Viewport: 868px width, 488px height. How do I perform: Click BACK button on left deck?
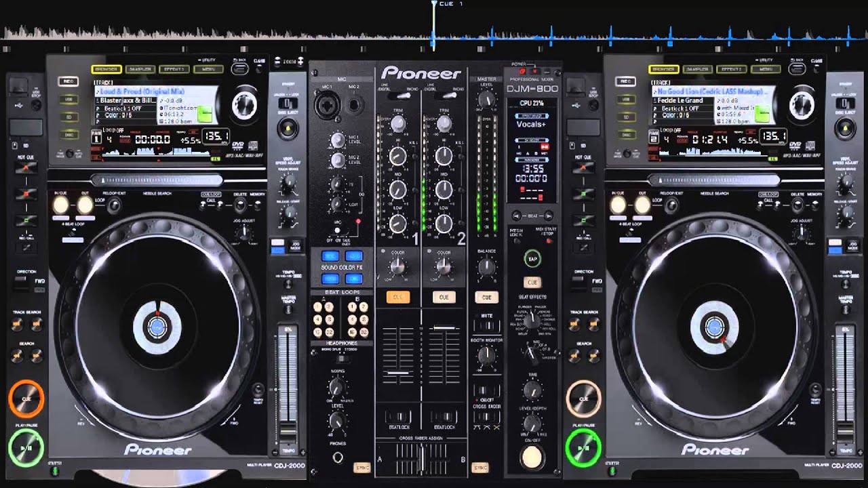pyautogui.click(x=240, y=70)
